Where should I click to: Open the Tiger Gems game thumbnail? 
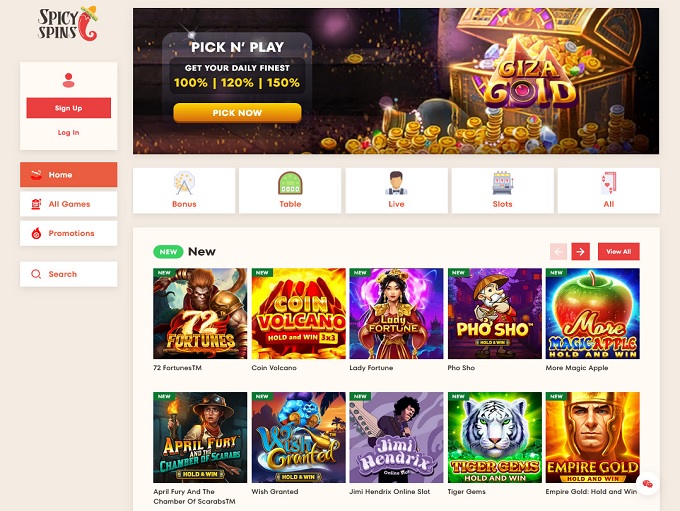pos(494,437)
